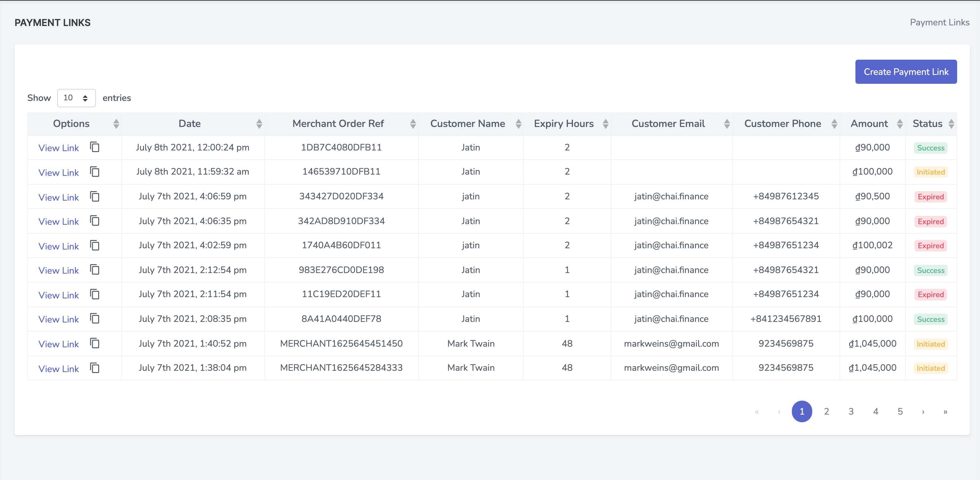The image size is (980, 480).
Task: Copy link for order 343427D020DF334
Action: (x=95, y=197)
